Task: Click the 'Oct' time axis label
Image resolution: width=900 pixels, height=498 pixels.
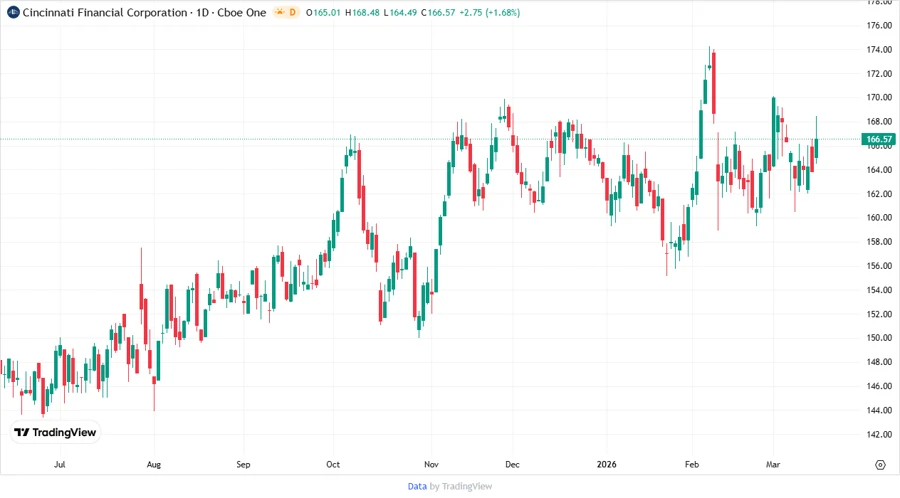Action: pos(333,464)
